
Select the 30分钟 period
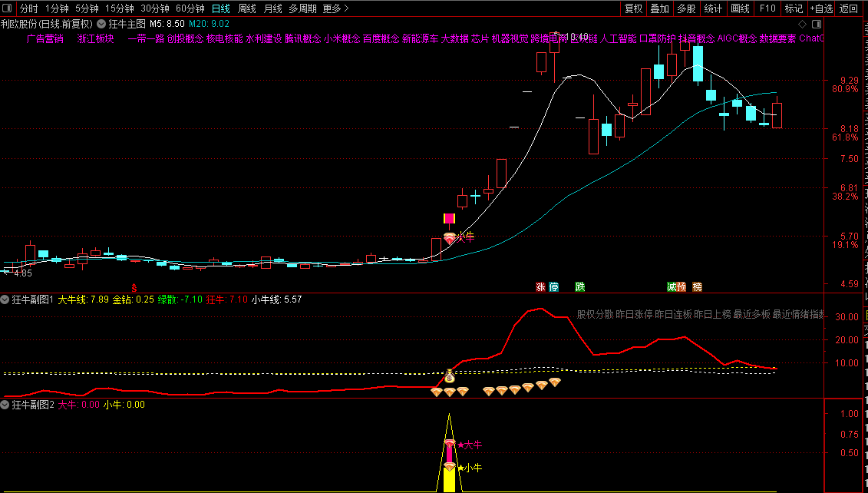click(x=155, y=8)
